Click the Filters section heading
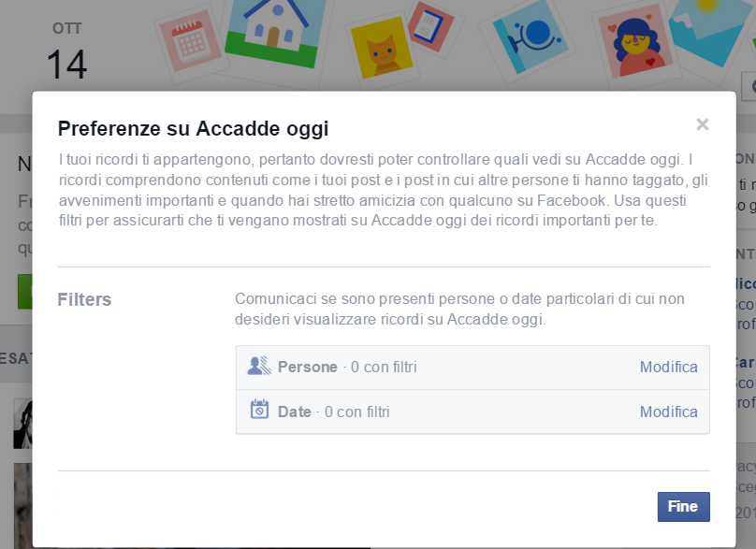756x549 pixels. (84, 299)
